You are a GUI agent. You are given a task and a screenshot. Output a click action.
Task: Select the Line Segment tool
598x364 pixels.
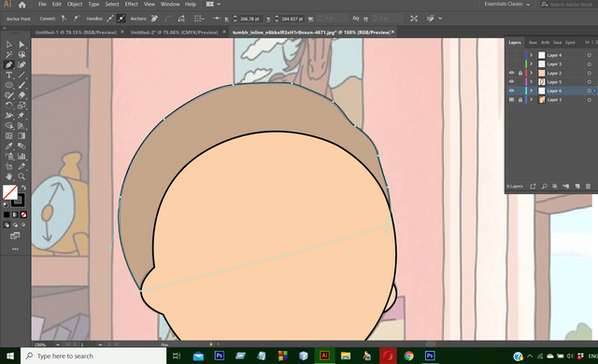[21, 75]
